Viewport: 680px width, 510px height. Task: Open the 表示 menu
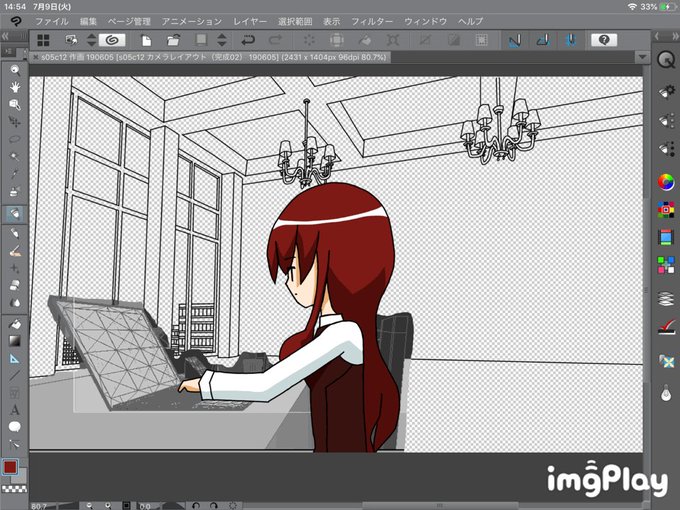[x=331, y=21]
